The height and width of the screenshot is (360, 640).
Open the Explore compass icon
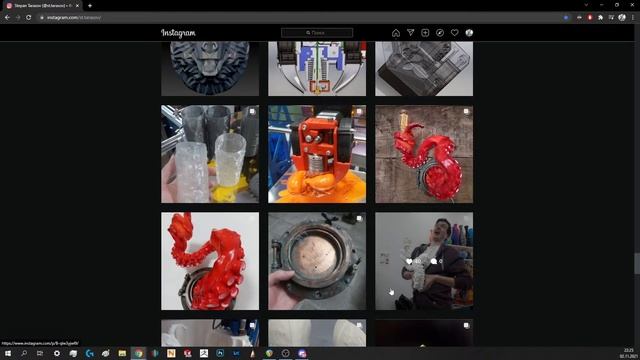point(440,33)
